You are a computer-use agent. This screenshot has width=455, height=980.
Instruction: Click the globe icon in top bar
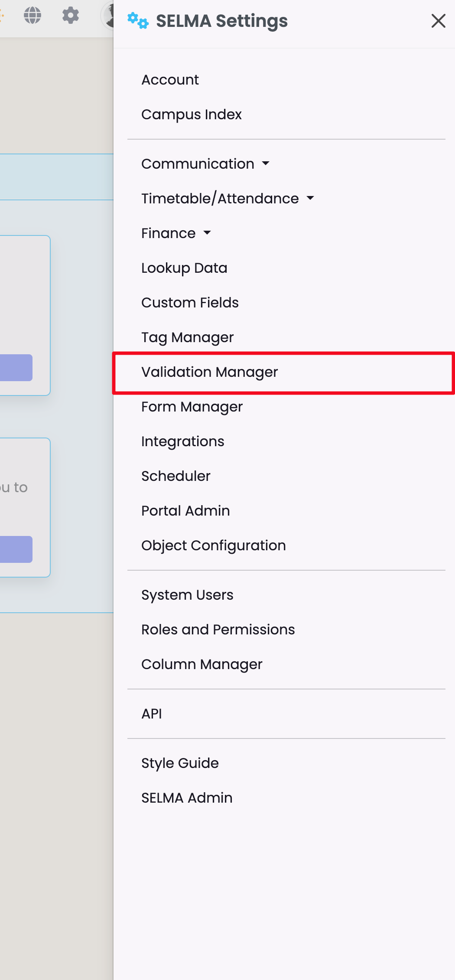click(x=32, y=16)
